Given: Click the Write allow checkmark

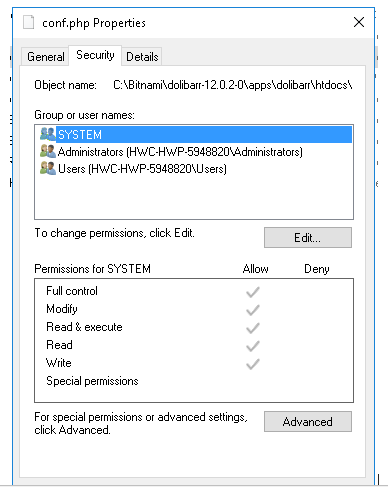Looking at the screenshot, I should pos(253,364).
